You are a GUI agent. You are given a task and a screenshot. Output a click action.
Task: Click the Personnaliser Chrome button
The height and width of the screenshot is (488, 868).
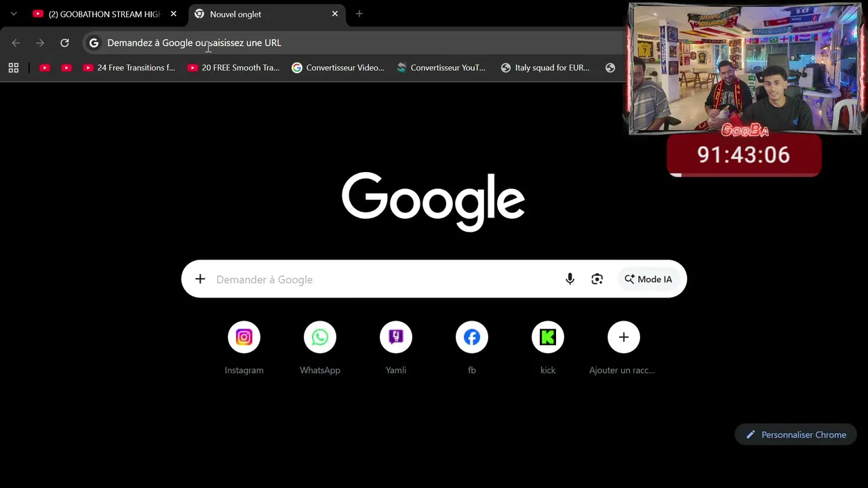click(x=795, y=434)
